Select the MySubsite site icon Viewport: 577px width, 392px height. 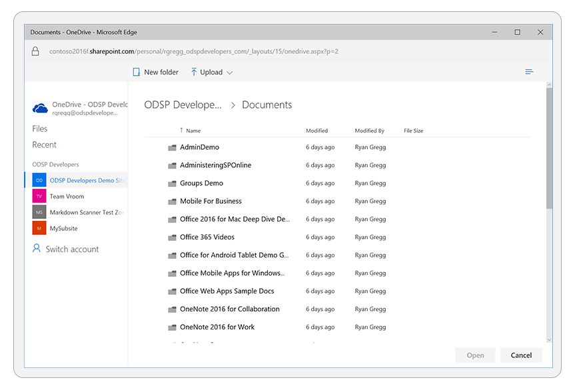38,228
